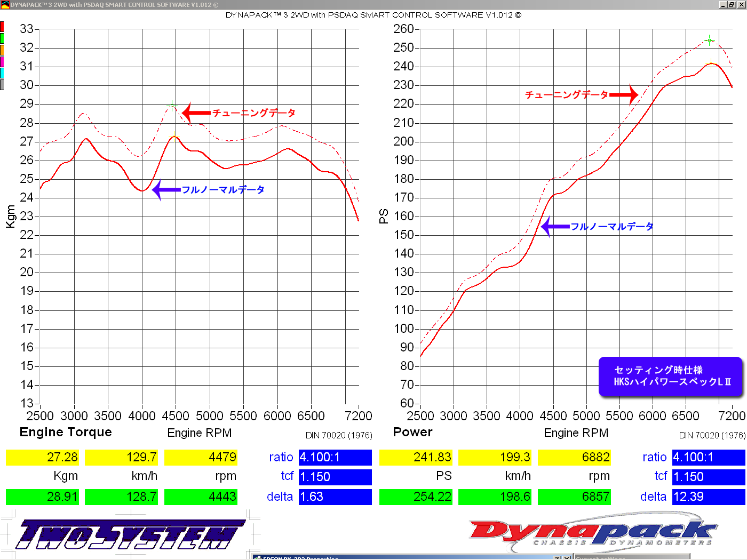Click the torque graph ratio field 4.100:1
The width and height of the screenshot is (747, 560).
point(335,457)
